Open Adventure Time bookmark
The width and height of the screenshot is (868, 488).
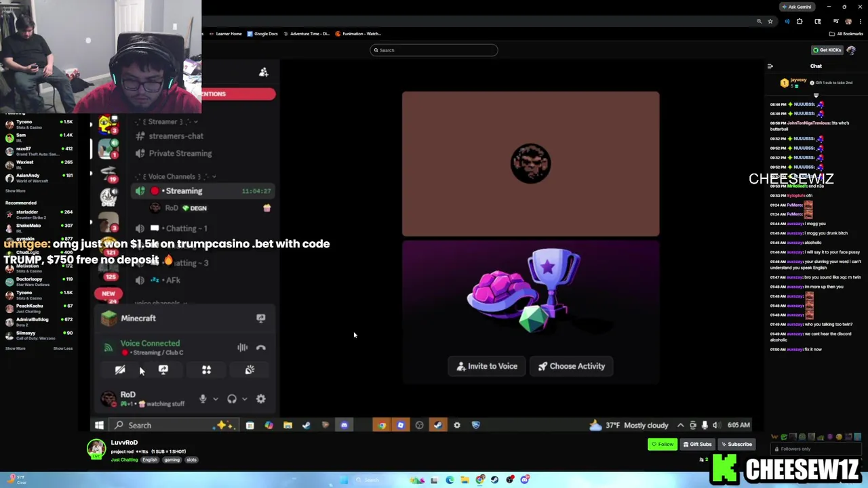pos(307,34)
